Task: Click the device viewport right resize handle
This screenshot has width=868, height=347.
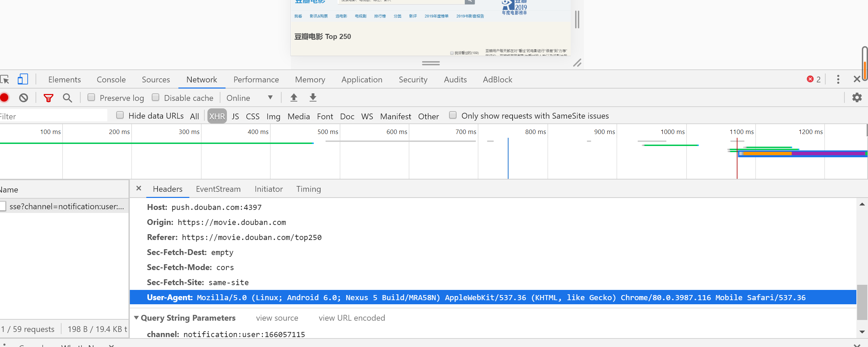Action: tap(577, 19)
